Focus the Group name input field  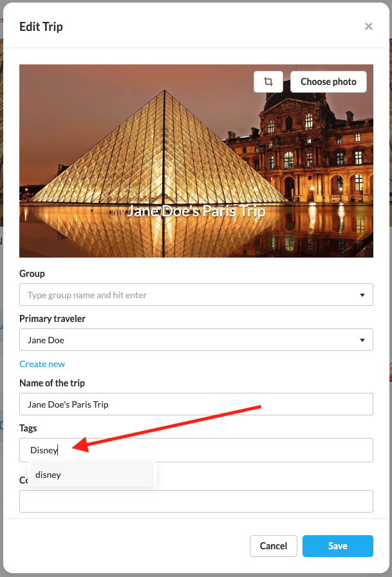coord(187,295)
